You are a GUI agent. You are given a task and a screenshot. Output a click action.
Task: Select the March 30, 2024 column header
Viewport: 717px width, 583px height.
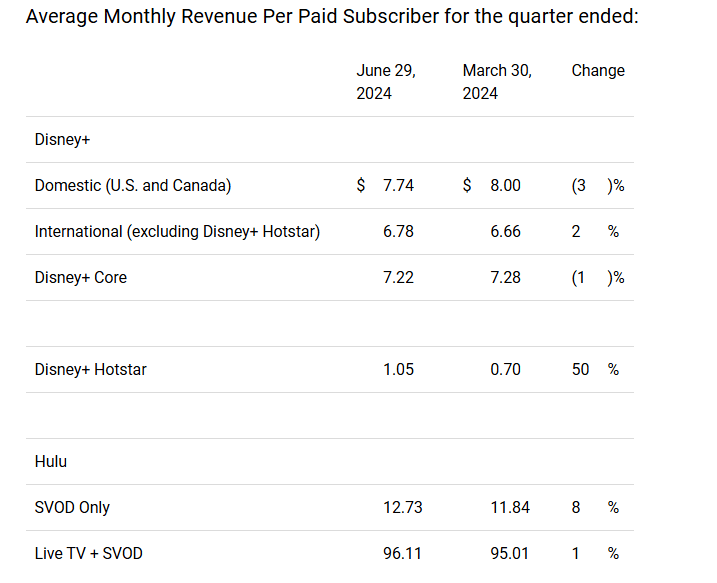point(497,82)
